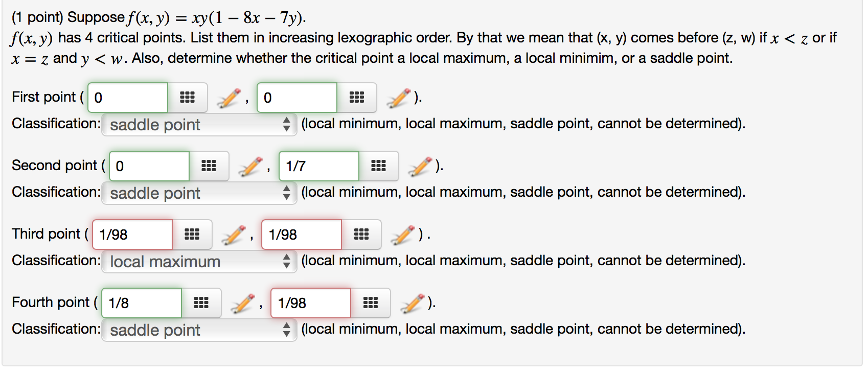Select the answer box containing 1/7
The width and height of the screenshot is (868, 373).
318,166
